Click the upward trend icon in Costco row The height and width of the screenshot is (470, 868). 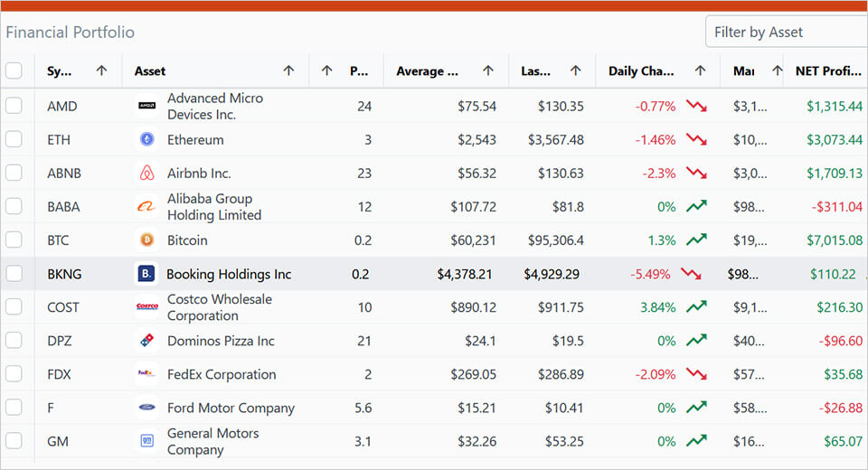(695, 307)
